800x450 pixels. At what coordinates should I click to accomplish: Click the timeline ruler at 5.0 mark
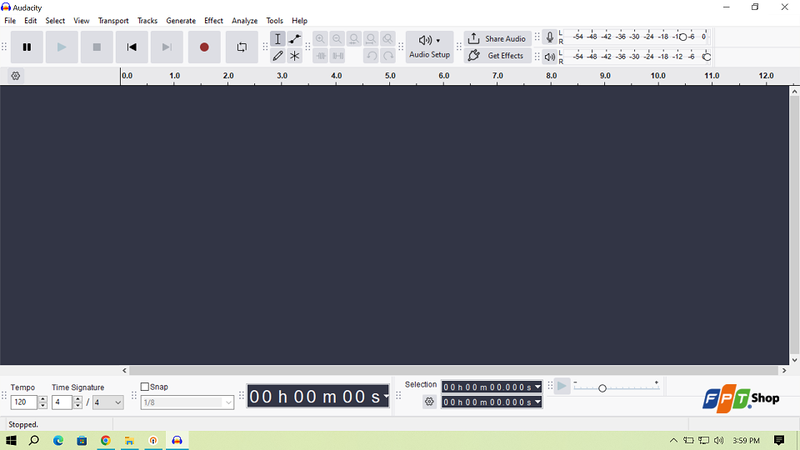click(x=390, y=76)
